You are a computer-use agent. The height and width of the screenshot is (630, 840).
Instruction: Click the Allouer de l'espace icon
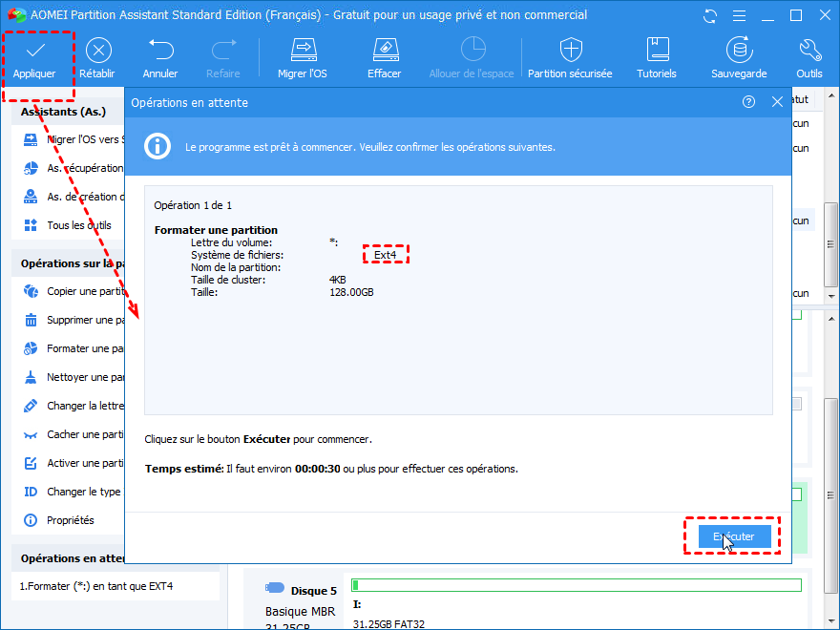click(x=472, y=50)
